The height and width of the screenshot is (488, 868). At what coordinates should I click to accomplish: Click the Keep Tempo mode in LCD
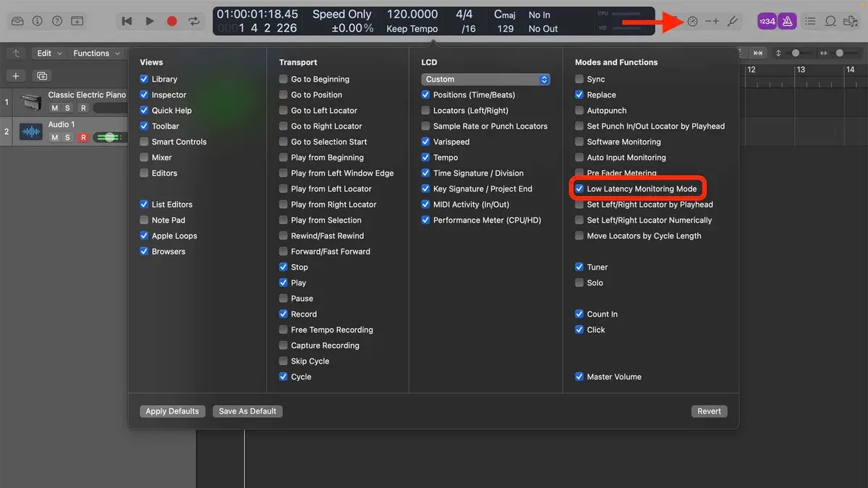point(412,29)
